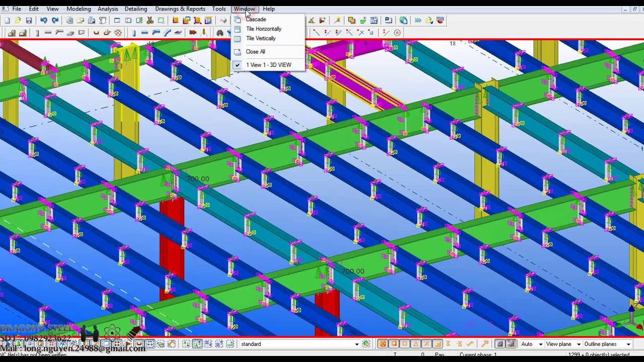Open the Modeling menu
This screenshot has width=644, height=362.
coord(79,9)
